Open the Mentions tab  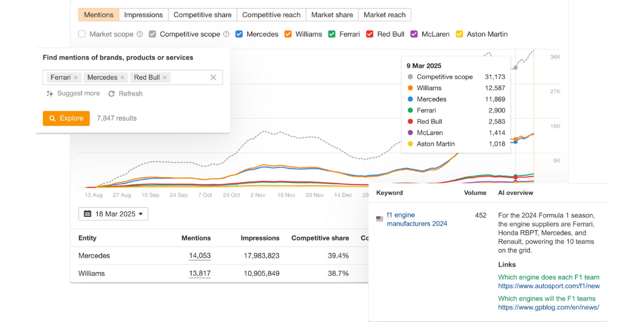(99, 14)
